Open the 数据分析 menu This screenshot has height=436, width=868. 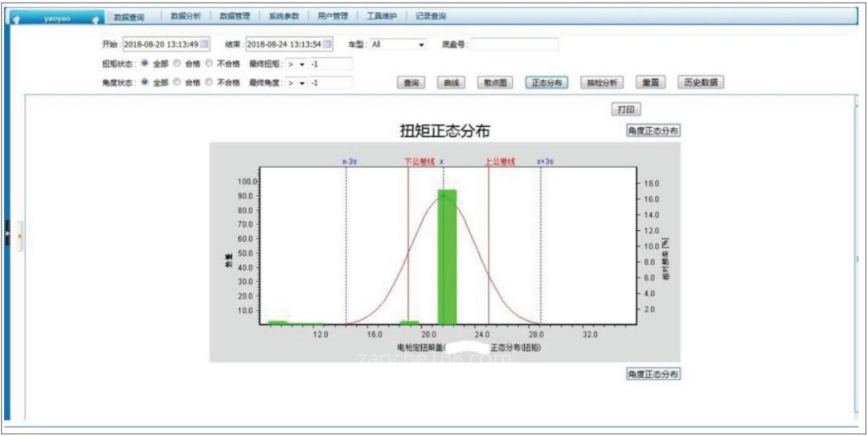click(184, 16)
